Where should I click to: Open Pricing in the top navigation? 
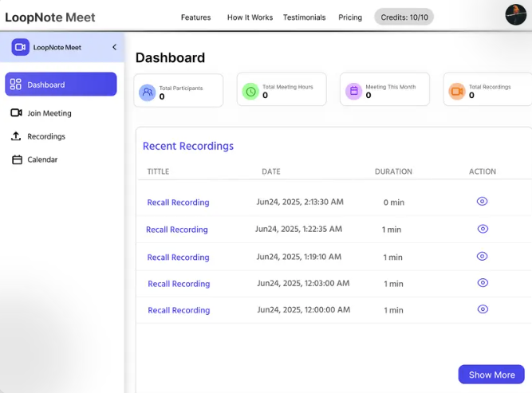coord(350,18)
